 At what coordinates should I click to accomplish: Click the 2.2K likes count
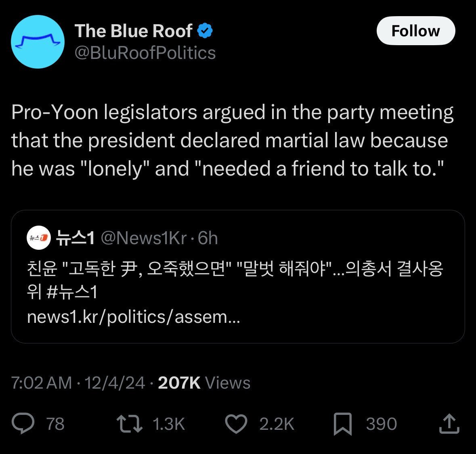point(277,424)
